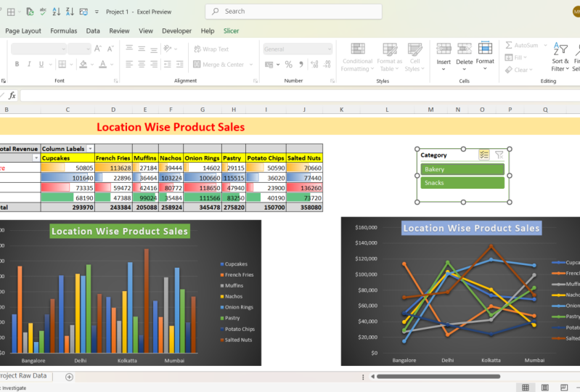Open the font name combo box
580x392 pixels.
point(38,49)
